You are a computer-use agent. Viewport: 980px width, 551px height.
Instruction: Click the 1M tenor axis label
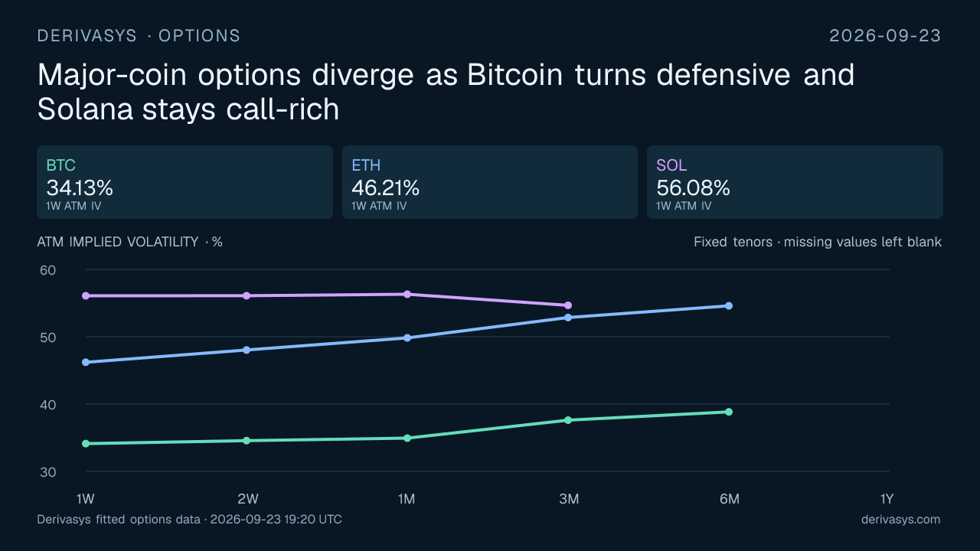(x=407, y=499)
